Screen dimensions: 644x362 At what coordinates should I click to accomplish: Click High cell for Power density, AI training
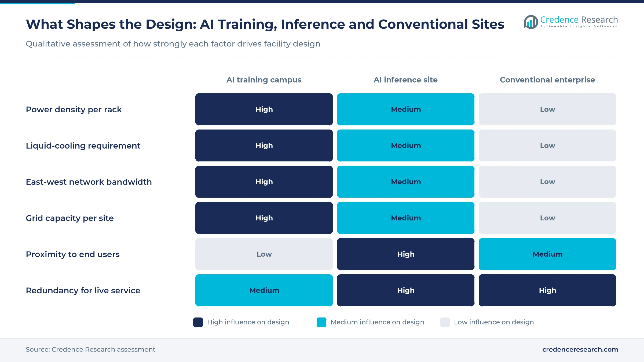pos(264,109)
